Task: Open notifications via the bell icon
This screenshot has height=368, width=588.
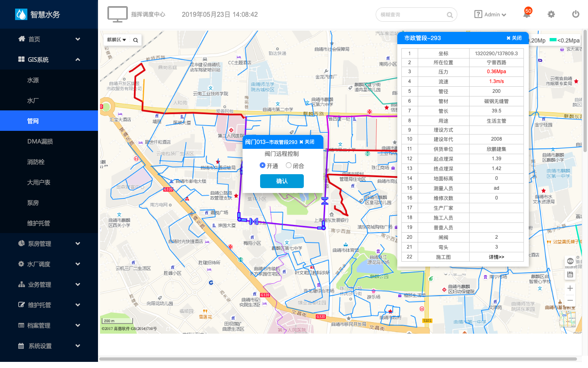Action: tap(527, 14)
